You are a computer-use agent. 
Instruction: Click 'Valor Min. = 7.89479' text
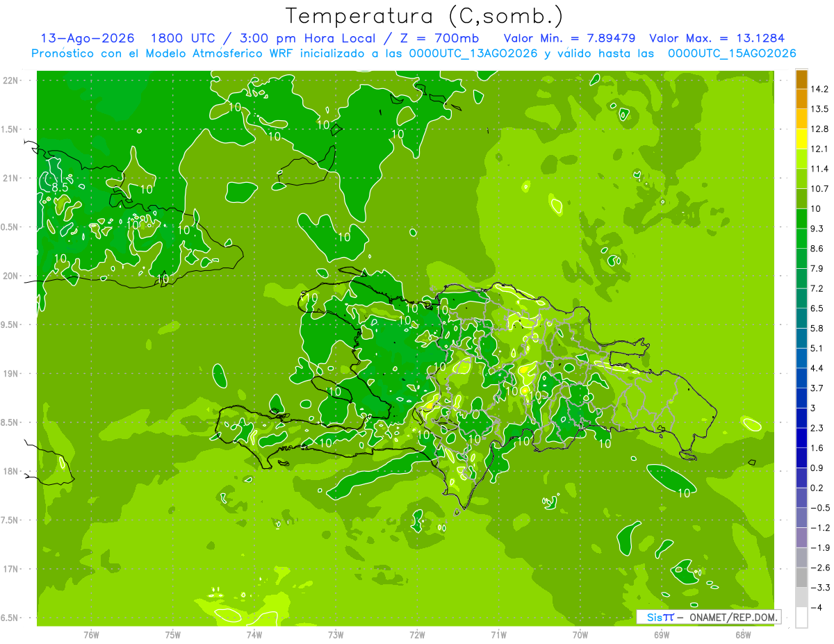click(x=570, y=38)
